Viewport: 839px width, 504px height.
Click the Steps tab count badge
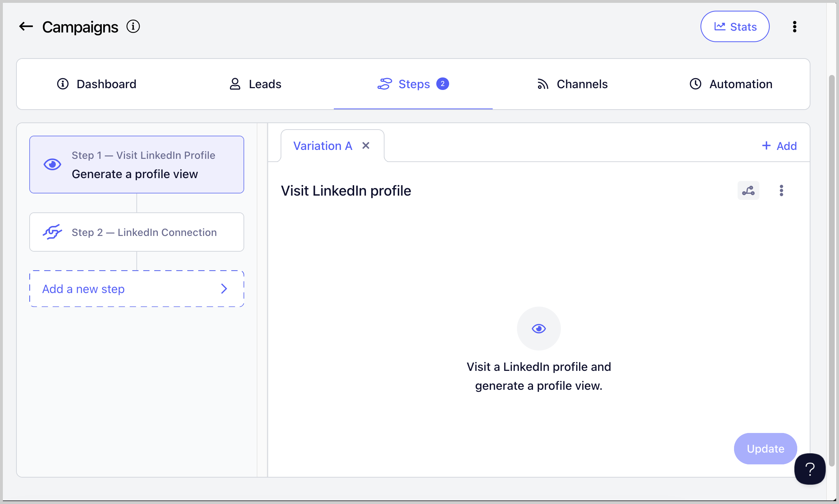pos(442,84)
